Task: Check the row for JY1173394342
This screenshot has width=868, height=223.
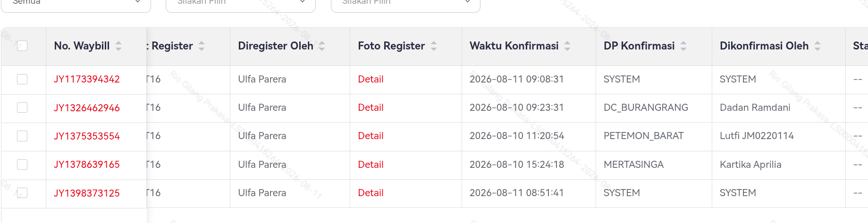Action: [x=22, y=79]
